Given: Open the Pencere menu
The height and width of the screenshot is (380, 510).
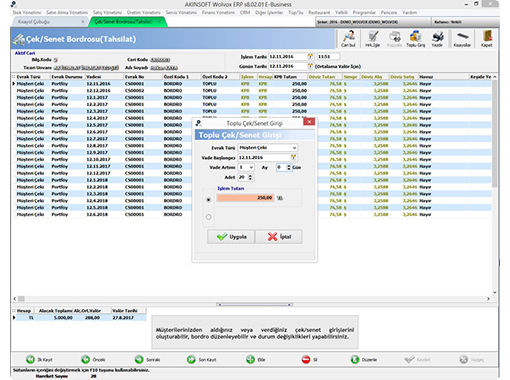Looking at the screenshot, I should point(389,12).
